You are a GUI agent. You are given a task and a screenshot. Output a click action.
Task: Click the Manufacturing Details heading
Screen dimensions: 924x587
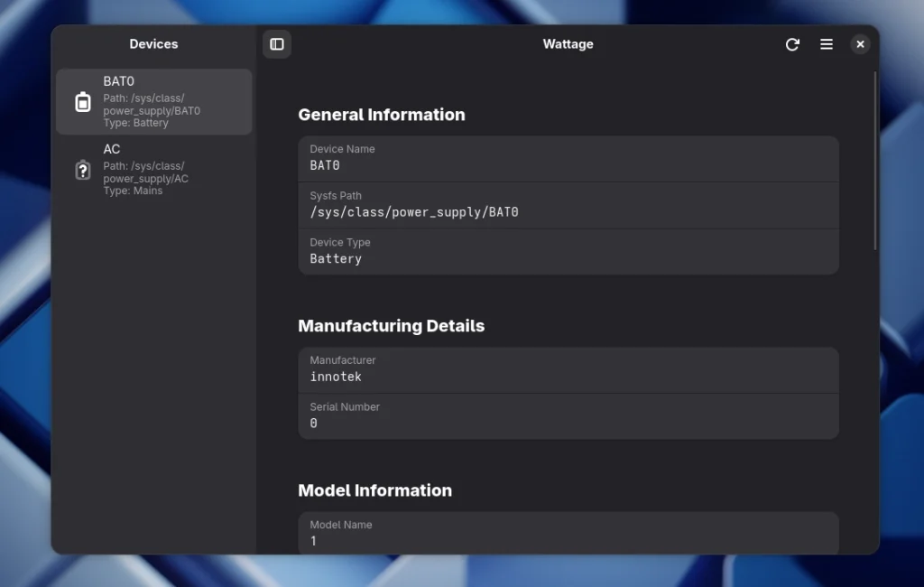(x=391, y=326)
